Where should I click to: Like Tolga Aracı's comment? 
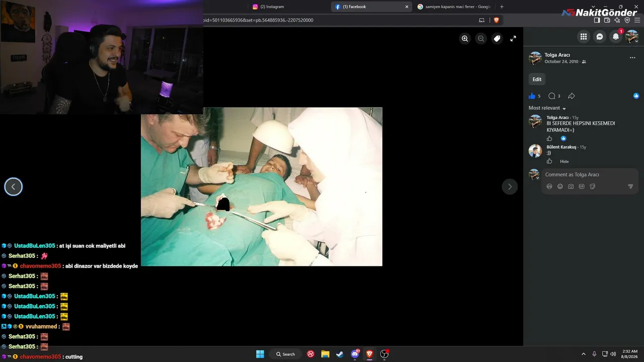click(549, 139)
